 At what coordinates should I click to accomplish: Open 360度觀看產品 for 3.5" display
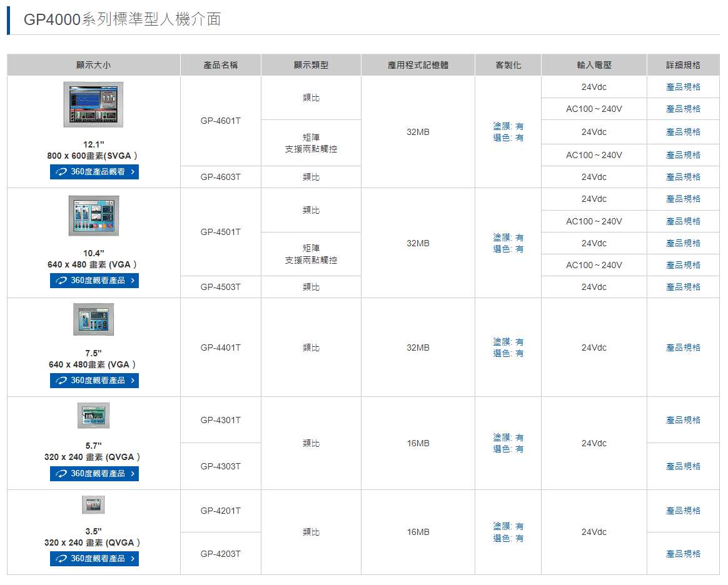tap(94, 559)
